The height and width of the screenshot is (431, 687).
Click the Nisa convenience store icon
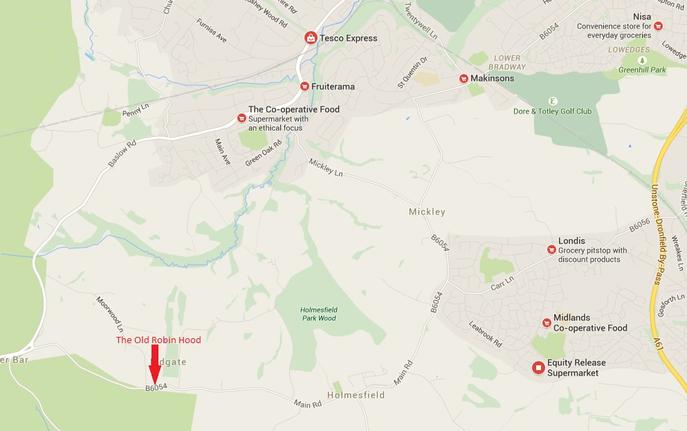[x=658, y=26]
